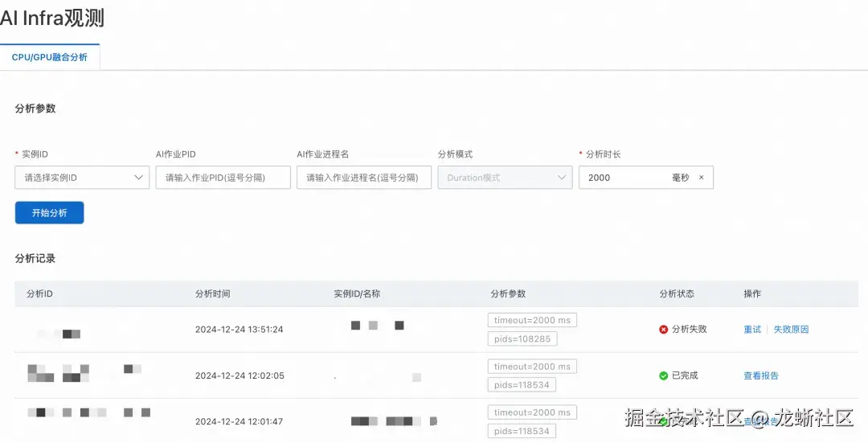Click the 重试 link for the failed analysis
868x443 pixels.
(752, 330)
